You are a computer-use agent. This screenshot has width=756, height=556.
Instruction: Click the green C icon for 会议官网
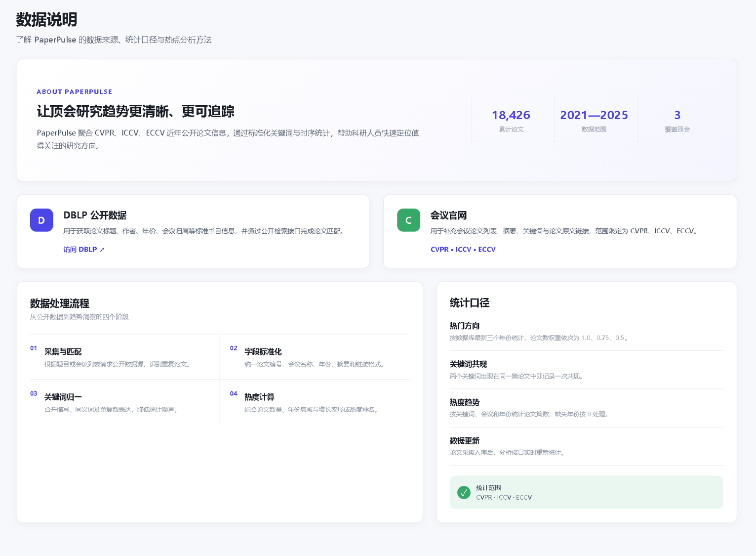point(408,220)
